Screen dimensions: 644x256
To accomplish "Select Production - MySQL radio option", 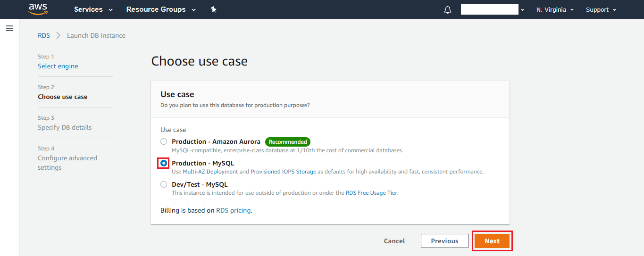I will pos(164,163).
